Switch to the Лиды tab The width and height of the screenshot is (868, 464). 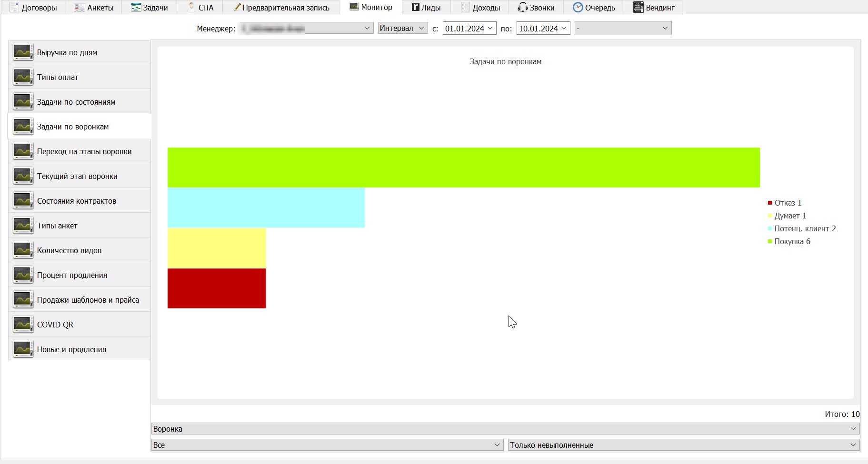pyautogui.click(x=426, y=7)
